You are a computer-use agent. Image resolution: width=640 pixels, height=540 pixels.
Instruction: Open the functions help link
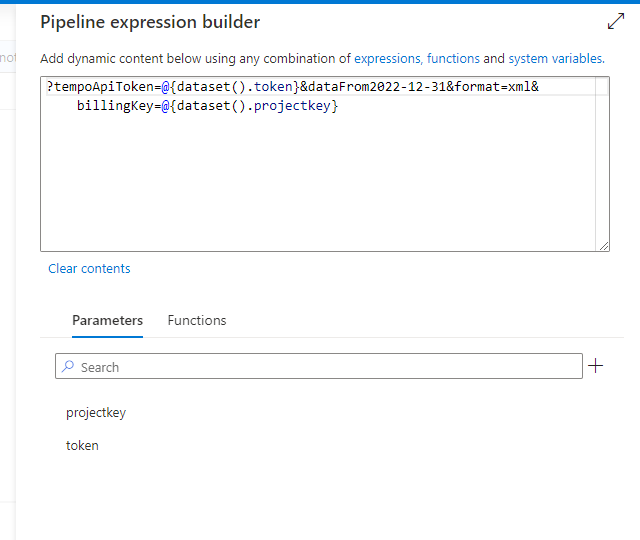[453, 59]
